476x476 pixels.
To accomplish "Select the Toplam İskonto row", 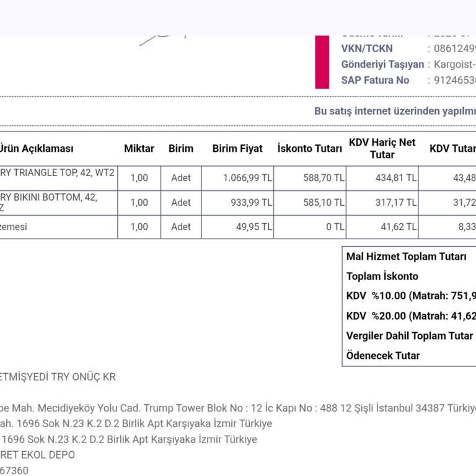I will click(382, 276).
